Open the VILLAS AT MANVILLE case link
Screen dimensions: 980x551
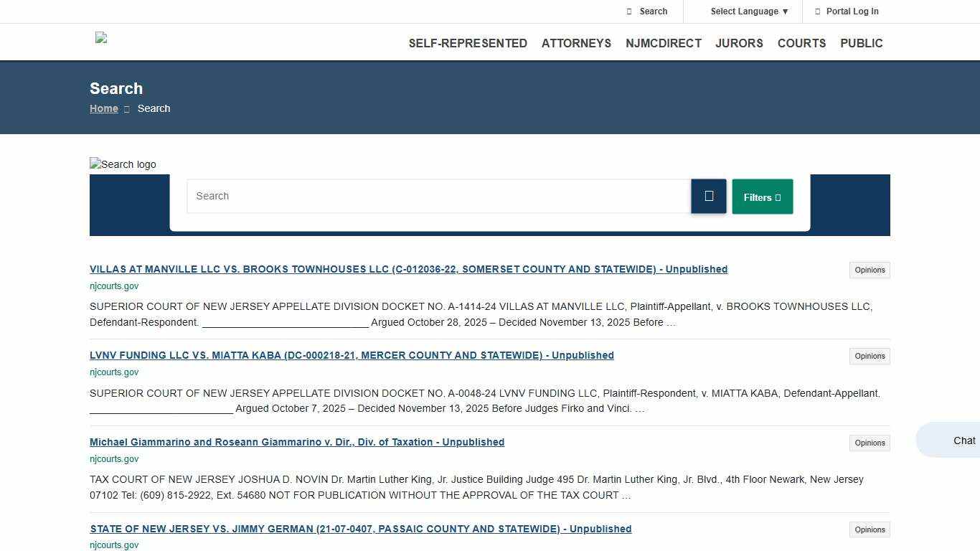(408, 269)
